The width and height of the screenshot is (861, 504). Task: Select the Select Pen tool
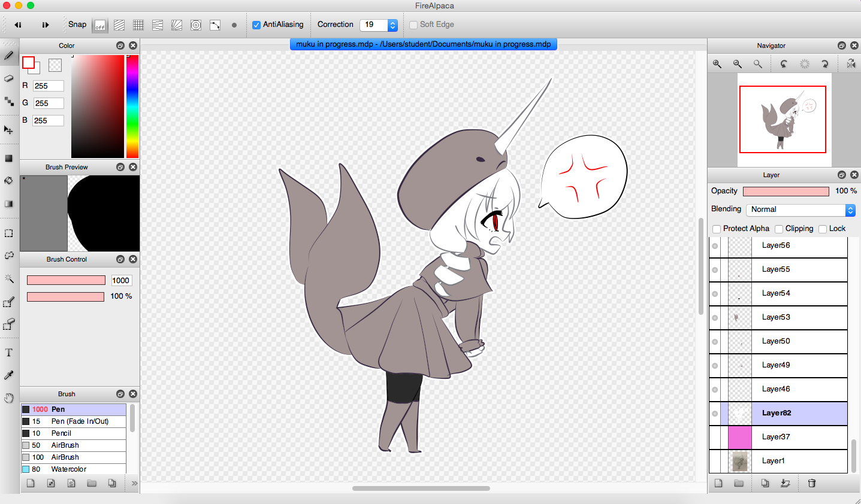coord(9,302)
